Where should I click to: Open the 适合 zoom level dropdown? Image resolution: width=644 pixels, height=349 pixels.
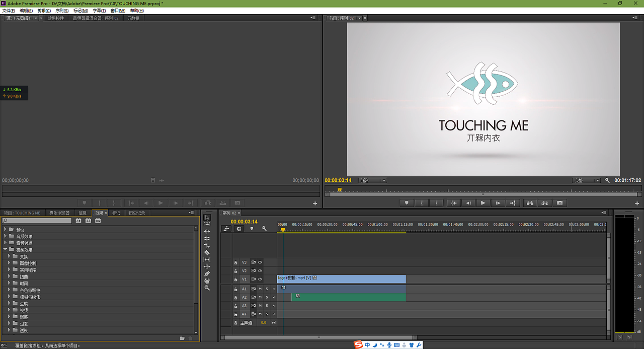372,180
